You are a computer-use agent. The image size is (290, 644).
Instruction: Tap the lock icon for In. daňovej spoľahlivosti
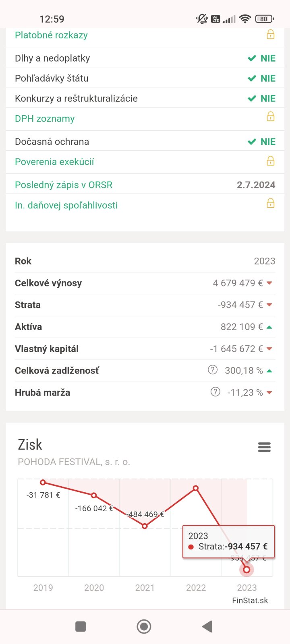[x=271, y=203]
